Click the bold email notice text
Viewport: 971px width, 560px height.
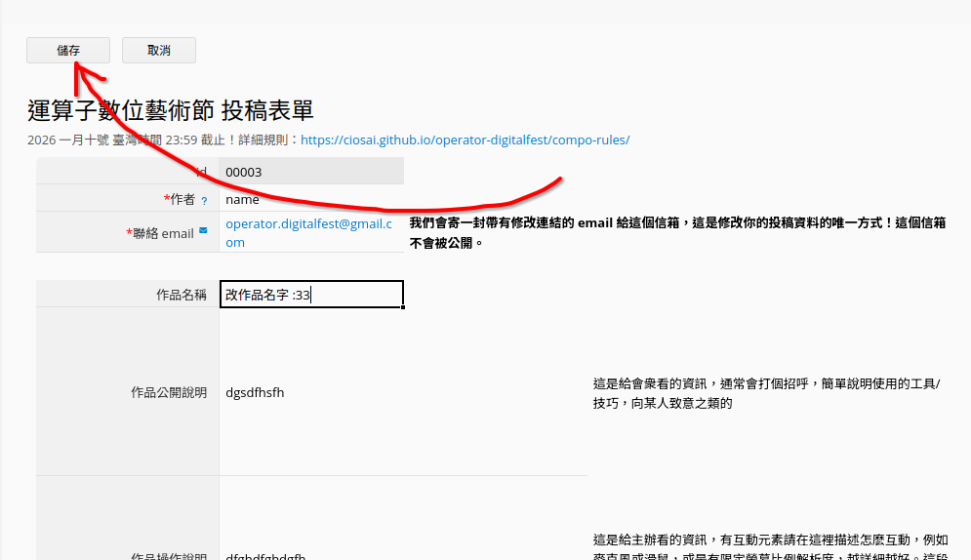coord(678,232)
